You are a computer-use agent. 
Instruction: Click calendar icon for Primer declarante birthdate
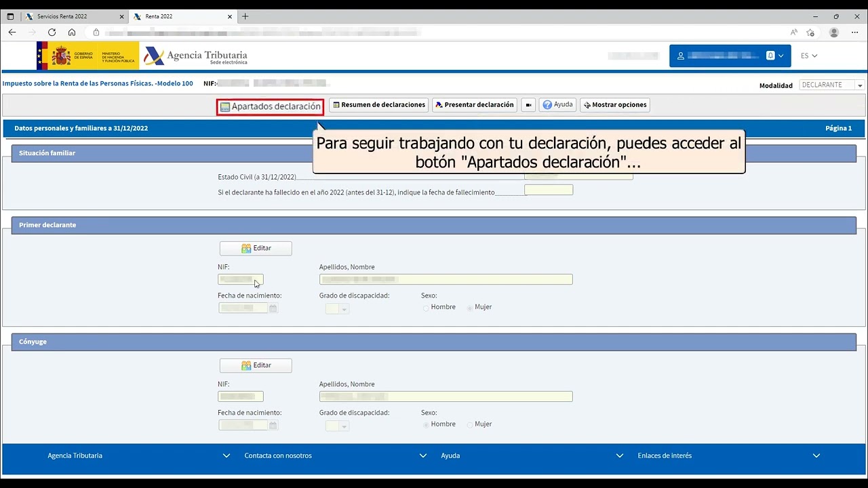click(273, 308)
